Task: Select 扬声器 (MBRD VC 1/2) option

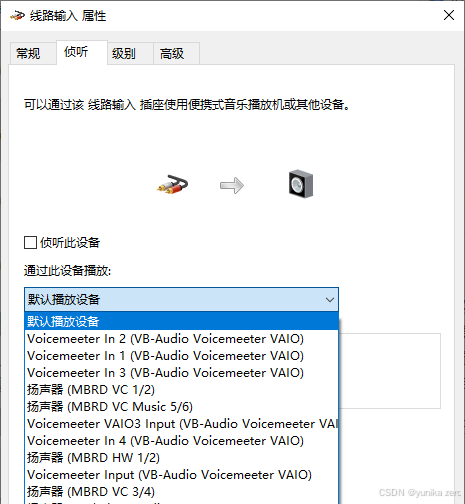Action: (182, 390)
